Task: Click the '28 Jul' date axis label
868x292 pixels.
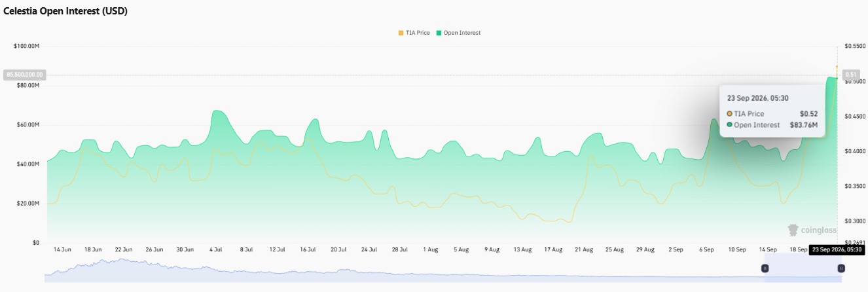Action: (400, 249)
